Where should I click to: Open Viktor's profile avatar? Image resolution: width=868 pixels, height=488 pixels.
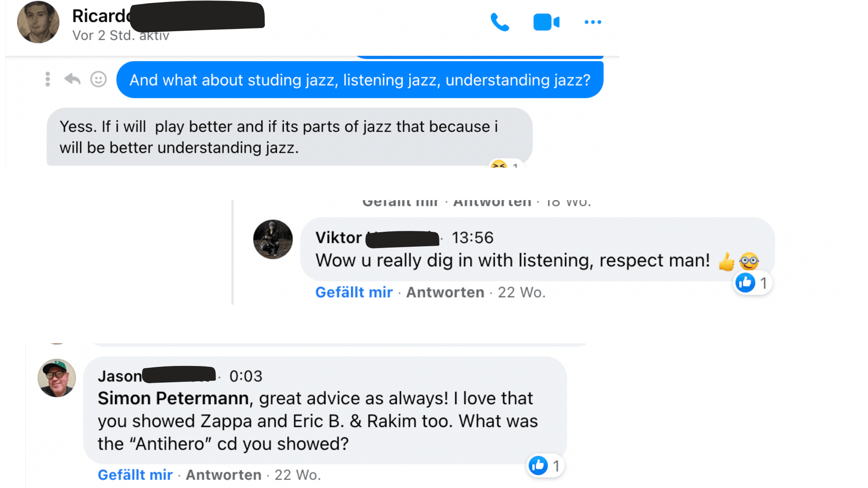click(x=273, y=239)
